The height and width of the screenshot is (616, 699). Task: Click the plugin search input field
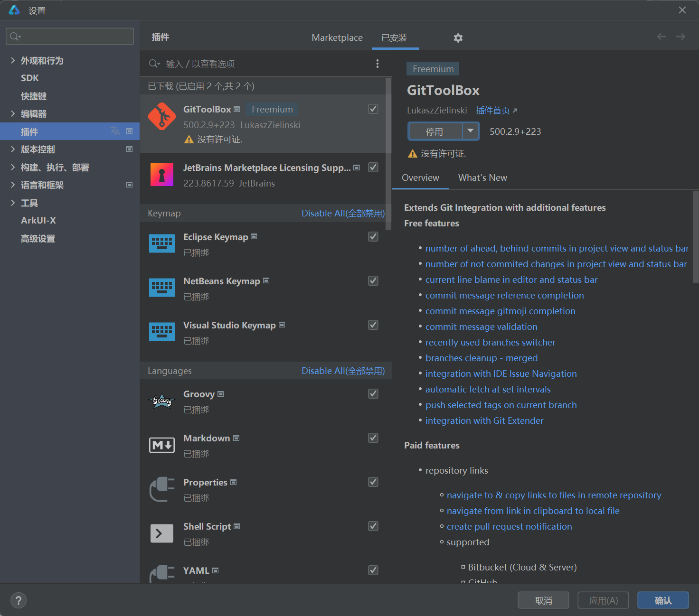[266, 64]
